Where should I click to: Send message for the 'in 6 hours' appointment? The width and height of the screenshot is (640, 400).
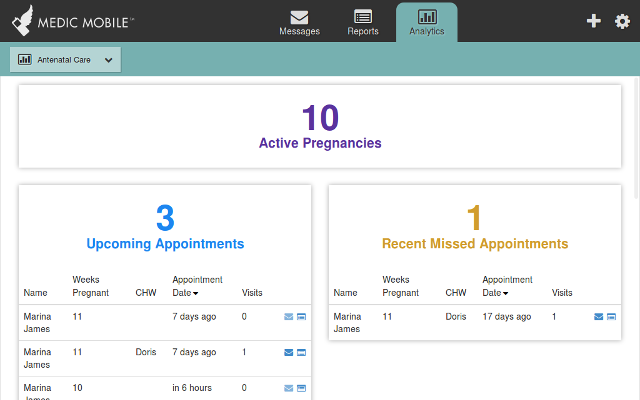pyautogui.click(x=289, y=388)
